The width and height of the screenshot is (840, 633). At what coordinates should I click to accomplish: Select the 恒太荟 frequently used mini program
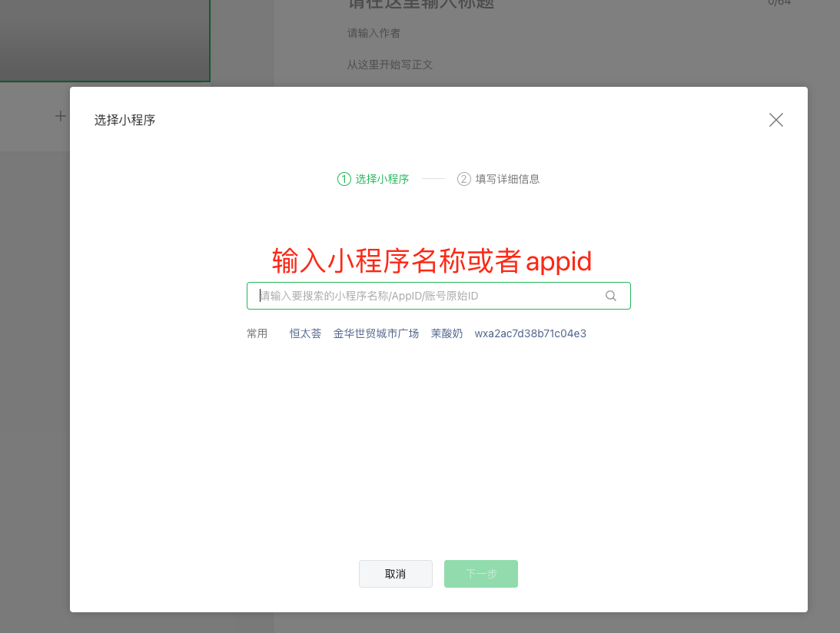click(x=305, y=333)
